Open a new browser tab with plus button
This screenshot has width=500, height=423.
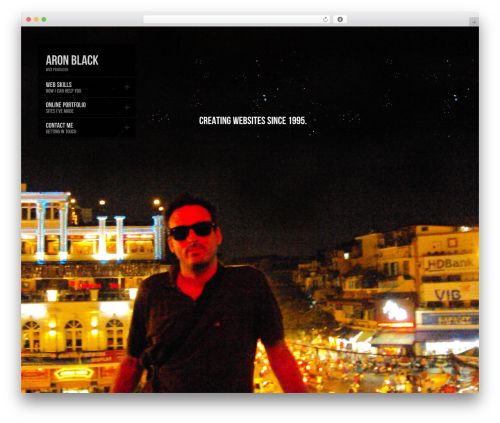pyautogui.click(x=474, y=22)
